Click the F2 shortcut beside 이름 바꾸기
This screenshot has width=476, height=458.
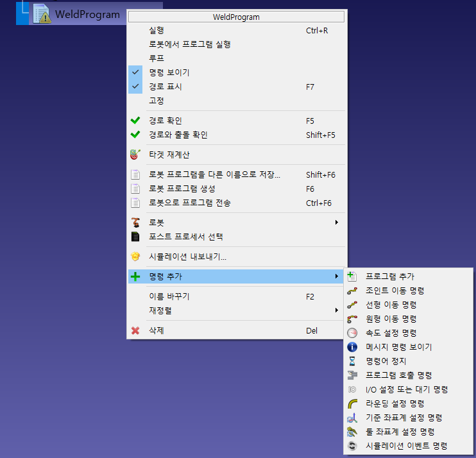(x=310, y=297)
